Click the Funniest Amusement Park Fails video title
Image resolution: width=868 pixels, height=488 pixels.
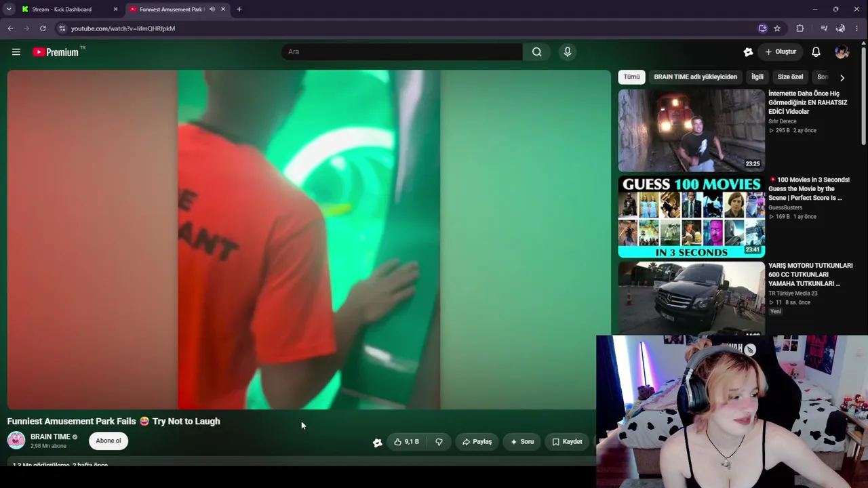pos(114,422)
